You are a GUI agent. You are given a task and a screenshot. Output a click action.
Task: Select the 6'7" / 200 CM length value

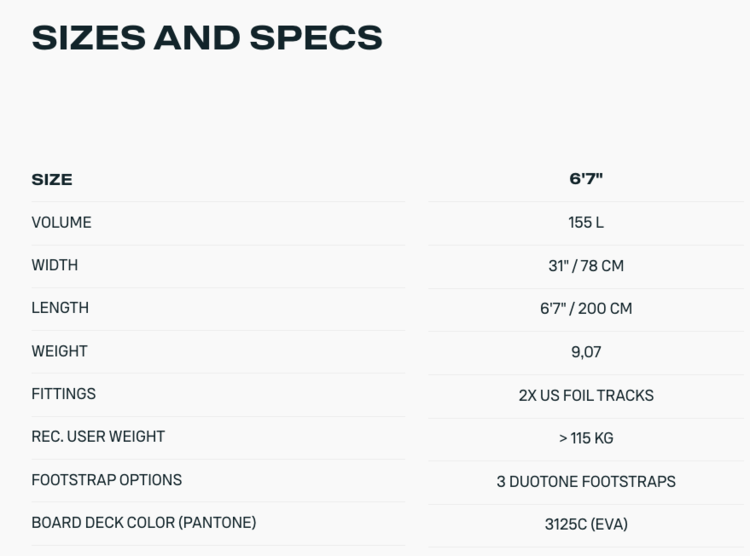[x=586, y=308]
